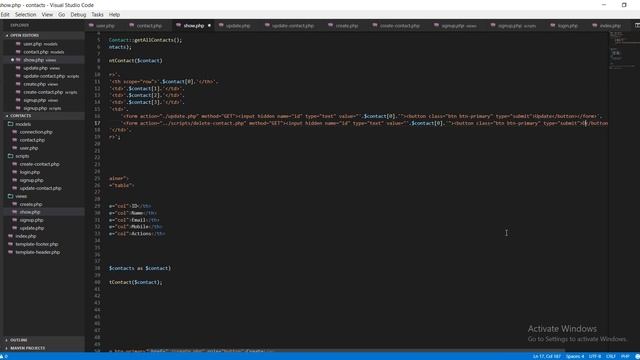640x360 pixels.
Task: Click the errors and warnings status icon
Action: [4, 356]
